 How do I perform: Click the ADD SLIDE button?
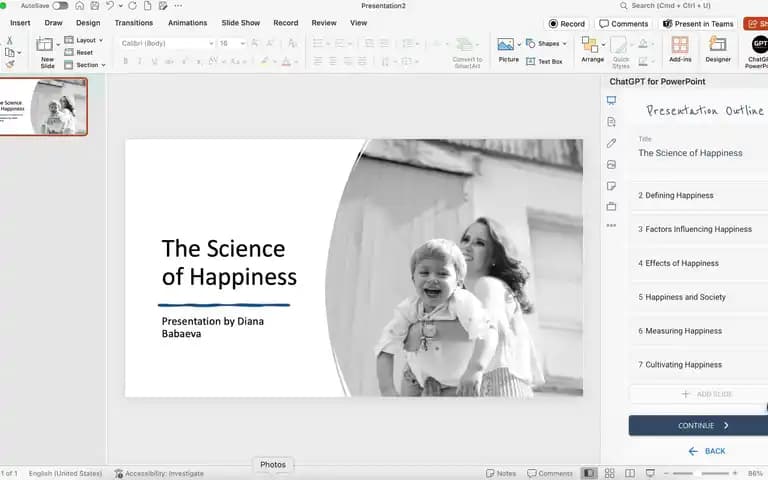click(698, 394)
